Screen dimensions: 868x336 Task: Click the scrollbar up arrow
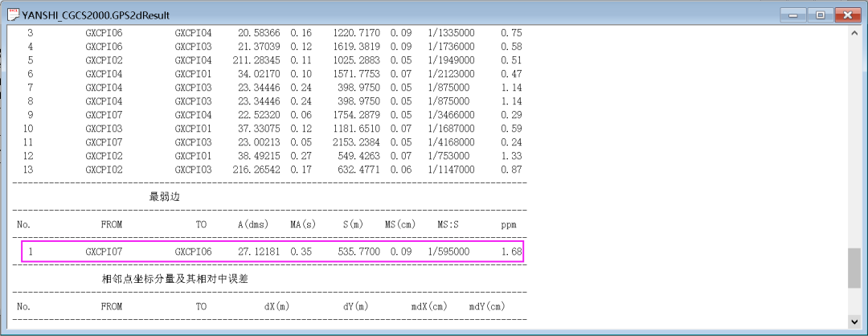click(x=854, y=33)
